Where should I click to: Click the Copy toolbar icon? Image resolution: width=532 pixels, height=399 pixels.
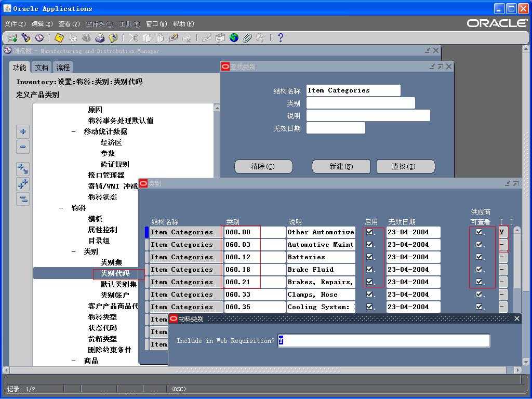click(147, 38)
